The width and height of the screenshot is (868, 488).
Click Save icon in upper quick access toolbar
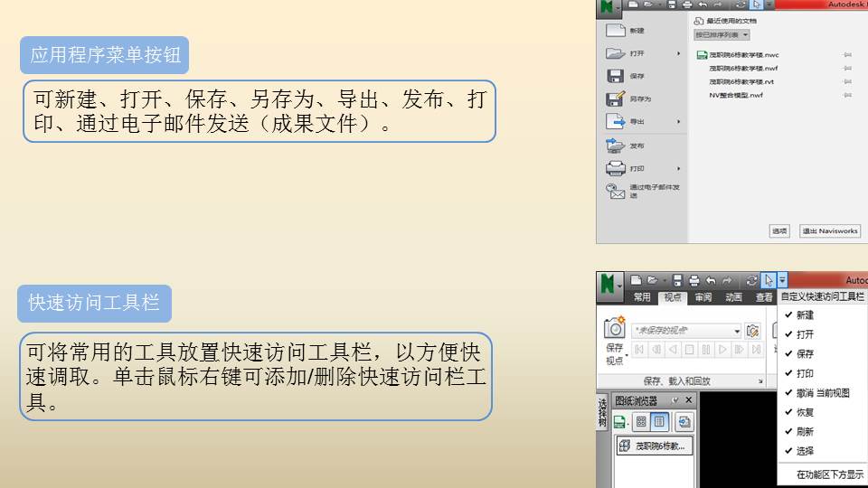pyautogui.click(x=672, y=5)
